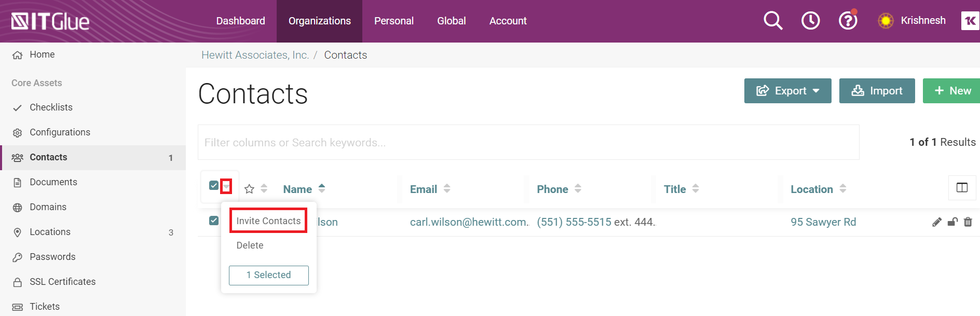The image size is (980, 316).
Task: Open Hewitt Associates, Inc. breadcrumb link
Action: pyautogui.click(x=255, y=55)
